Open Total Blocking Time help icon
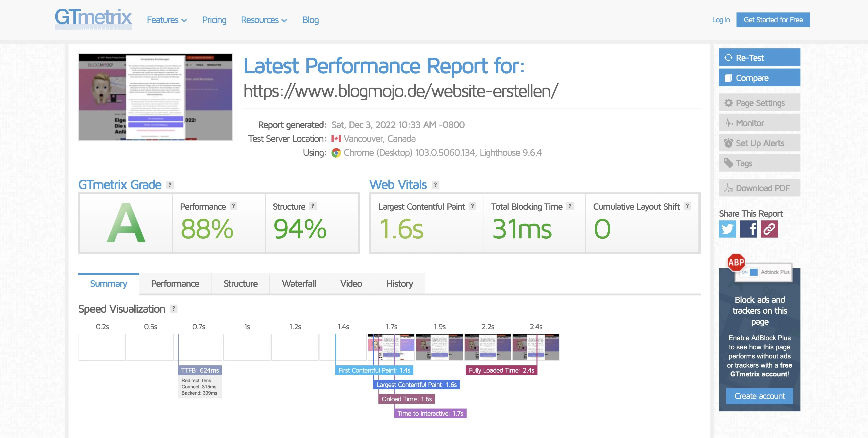 point(570,206)
